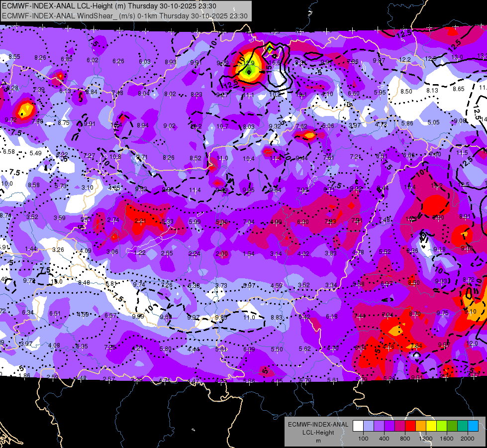
Task: Click the 1600 legend scale label
Action: click(446, 439)
